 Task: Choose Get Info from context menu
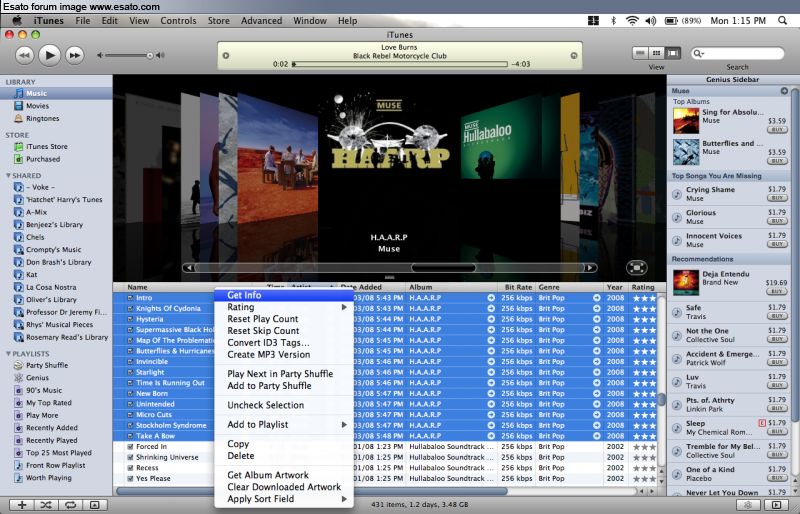pos(284,295)
